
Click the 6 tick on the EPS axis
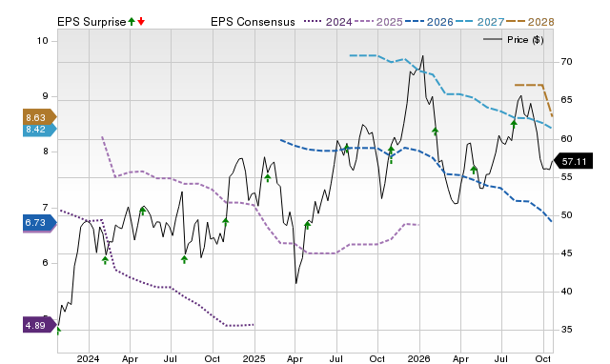click(x=46, y=263)
